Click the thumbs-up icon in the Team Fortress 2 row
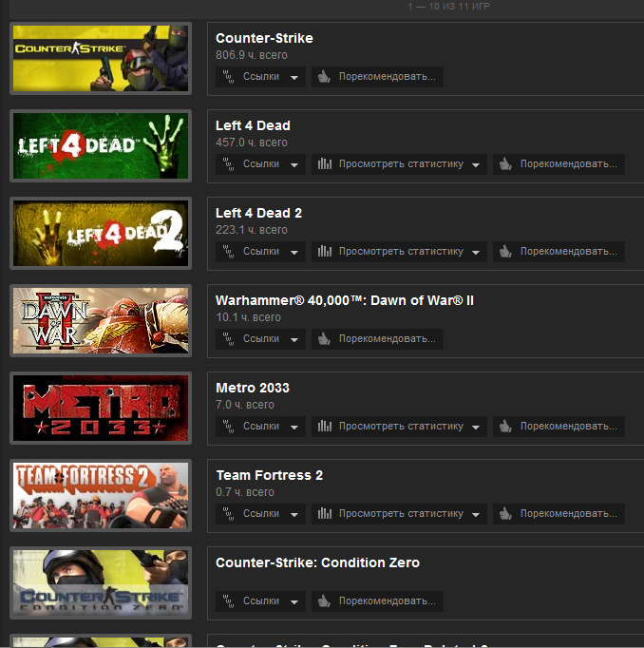This screenshot has width=644, height=648. pos(505,513)
